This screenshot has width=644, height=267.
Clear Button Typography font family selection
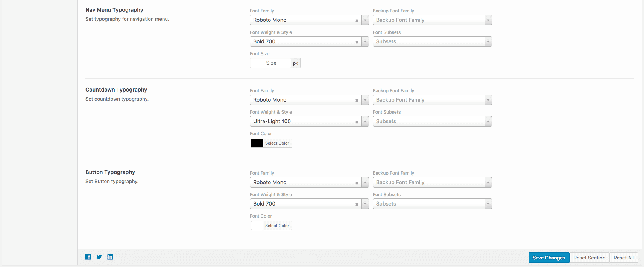pos(357,183)
